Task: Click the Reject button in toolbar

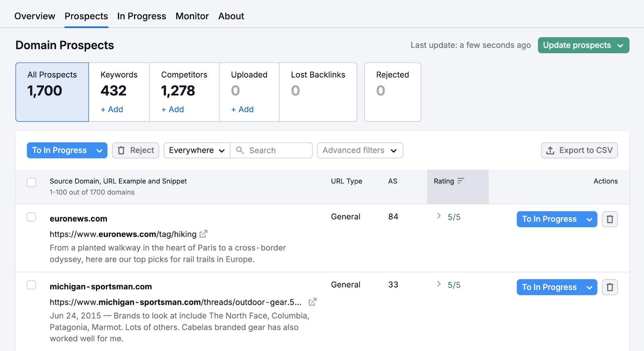Action: coord(136,150)
